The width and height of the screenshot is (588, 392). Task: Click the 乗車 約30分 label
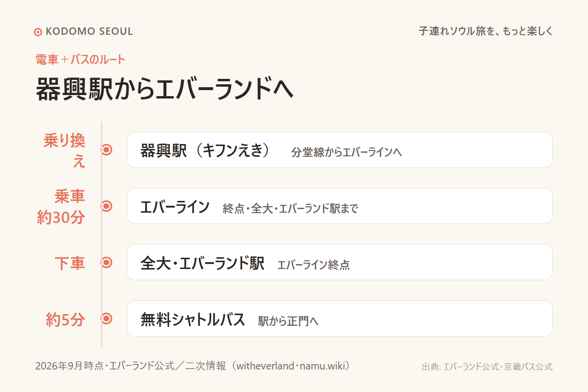click(61, 206)
